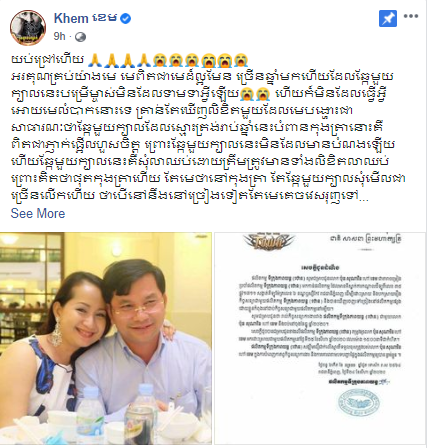Viewport: 428px width, 448px height.
Task: Open the Khem profile picture avatar
Action: (28, 27)
